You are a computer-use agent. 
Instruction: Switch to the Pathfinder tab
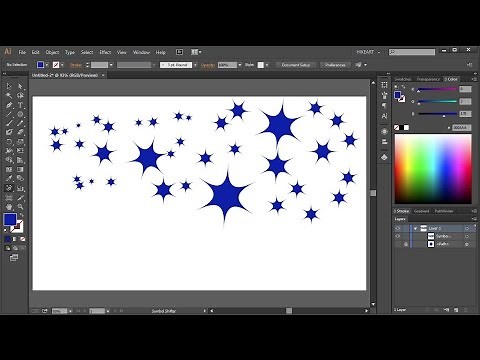coord(444,211)
